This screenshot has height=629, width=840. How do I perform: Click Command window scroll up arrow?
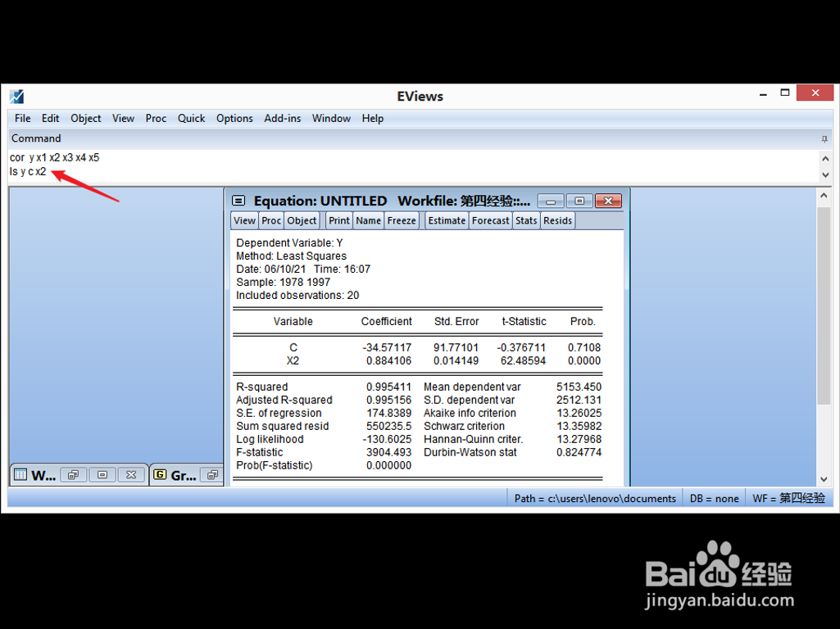tap(825, 158)
